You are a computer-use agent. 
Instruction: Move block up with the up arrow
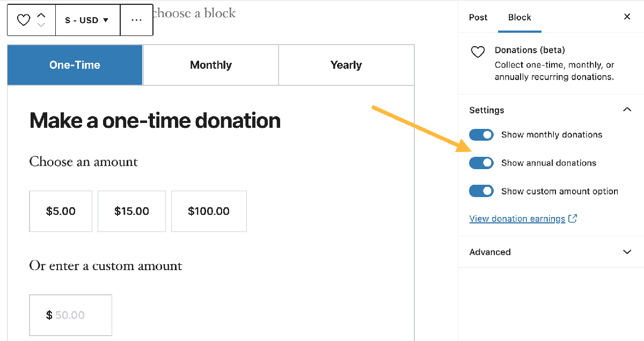[41, 16]
